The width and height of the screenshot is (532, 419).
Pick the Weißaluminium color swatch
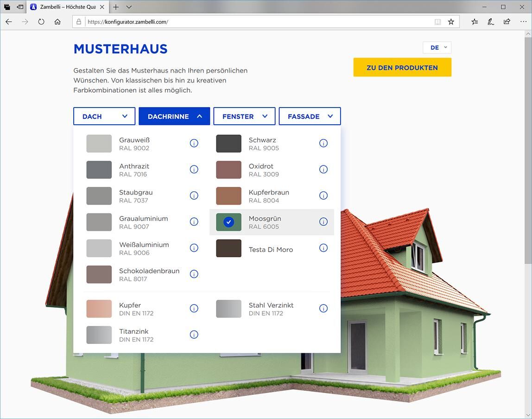click(99, 248)
